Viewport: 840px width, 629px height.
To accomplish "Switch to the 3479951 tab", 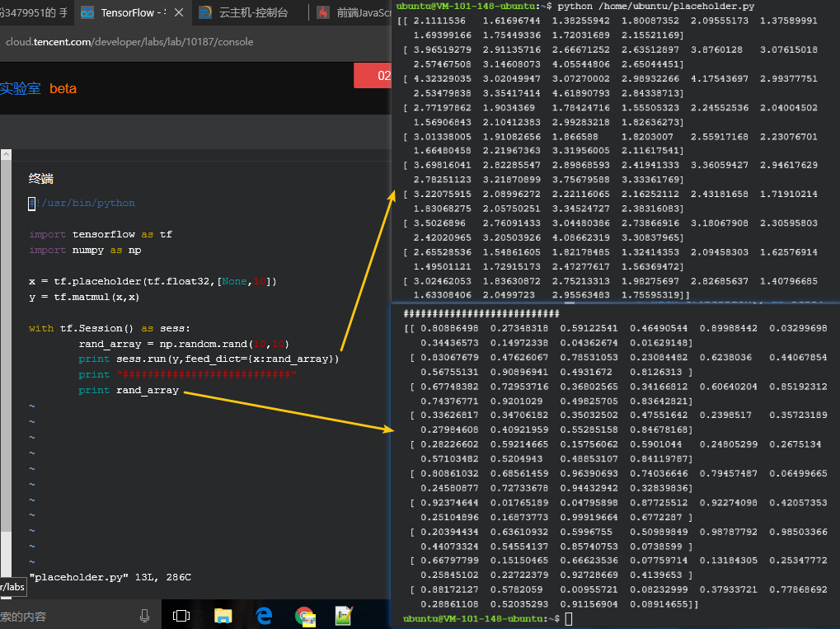I will (x=37, y=12).
